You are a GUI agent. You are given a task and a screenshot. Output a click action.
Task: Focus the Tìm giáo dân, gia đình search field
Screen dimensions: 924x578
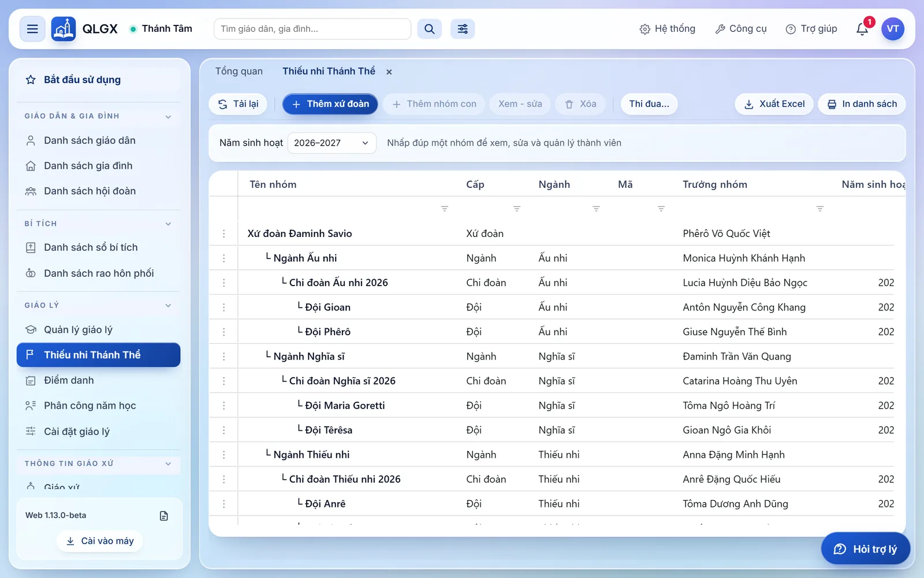pos(312,29)
